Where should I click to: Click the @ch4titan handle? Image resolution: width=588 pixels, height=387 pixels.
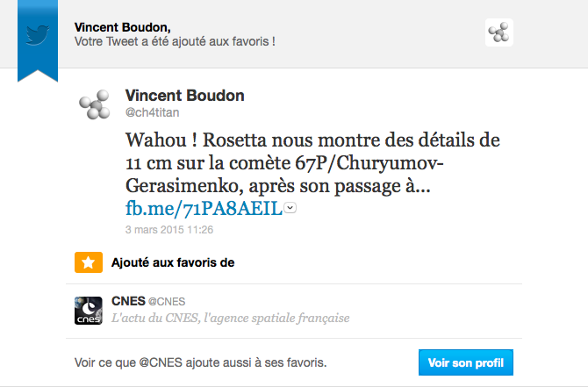tap(153, 112)
